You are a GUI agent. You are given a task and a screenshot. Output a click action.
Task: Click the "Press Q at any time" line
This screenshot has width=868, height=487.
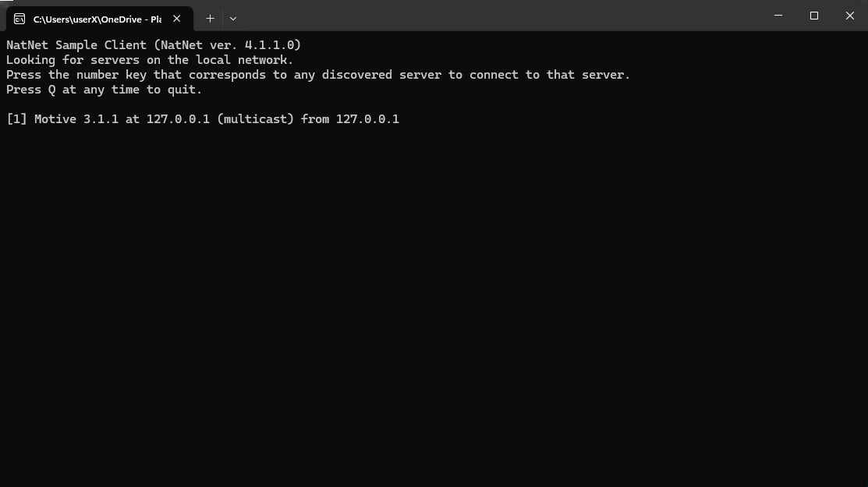(x=104, y=90)
